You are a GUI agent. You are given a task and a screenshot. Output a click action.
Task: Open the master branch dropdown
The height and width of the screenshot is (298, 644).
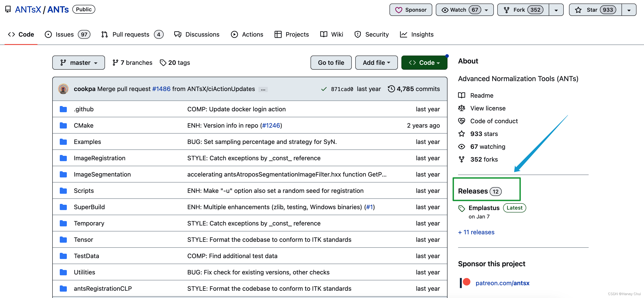[x=79, y=63]
